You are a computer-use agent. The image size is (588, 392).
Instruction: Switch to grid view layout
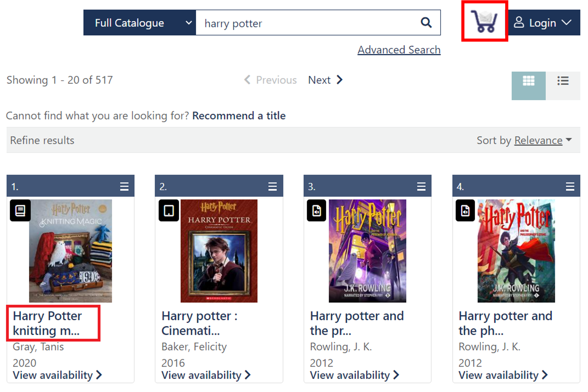click(x=528, y=81)
